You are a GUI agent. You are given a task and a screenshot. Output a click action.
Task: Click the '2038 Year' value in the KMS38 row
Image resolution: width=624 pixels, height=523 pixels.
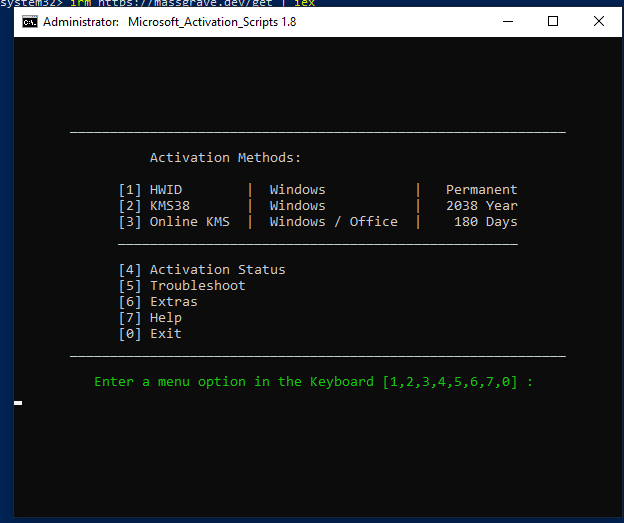point(482,206)
